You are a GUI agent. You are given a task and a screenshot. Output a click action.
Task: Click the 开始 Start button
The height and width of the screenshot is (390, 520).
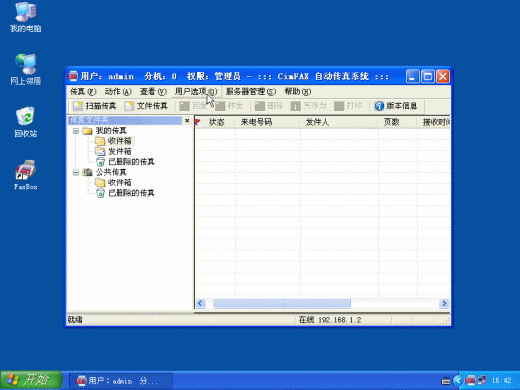(31, 380)
